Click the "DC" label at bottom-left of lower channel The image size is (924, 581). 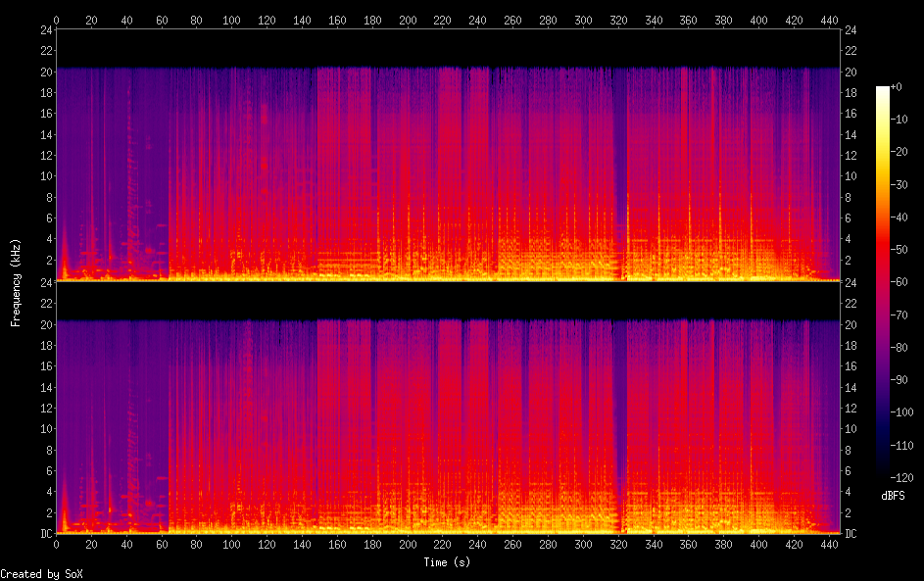[45, 534]
